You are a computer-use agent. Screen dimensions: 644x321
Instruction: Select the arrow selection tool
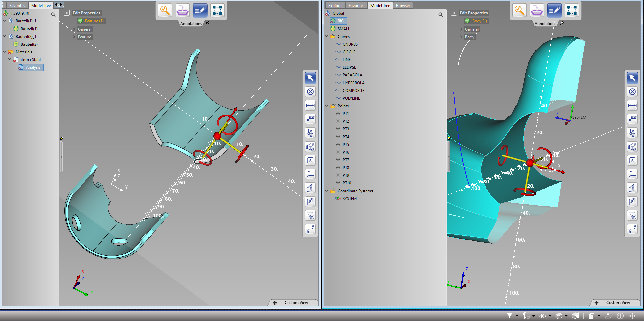click(x=310, y=78)
